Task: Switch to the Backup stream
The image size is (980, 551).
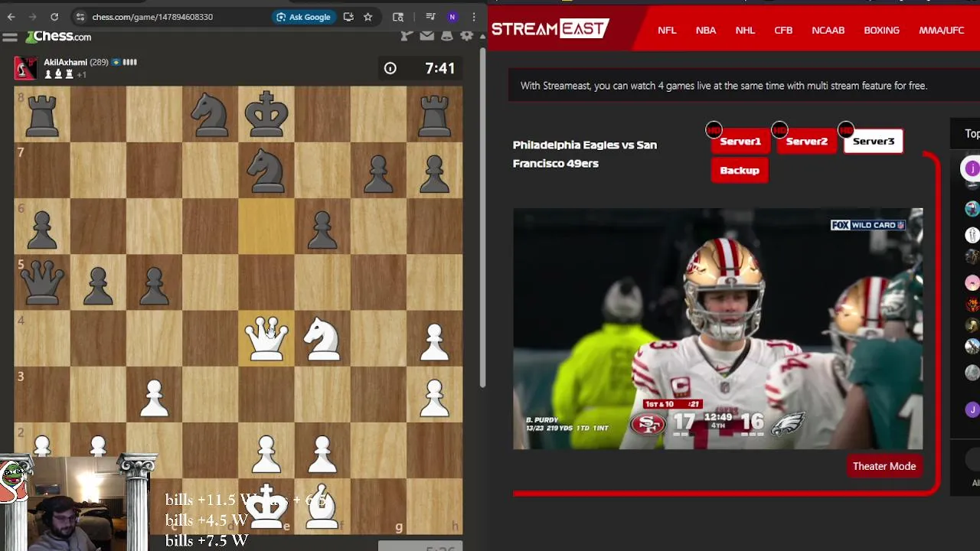Action: pos(740,171)
